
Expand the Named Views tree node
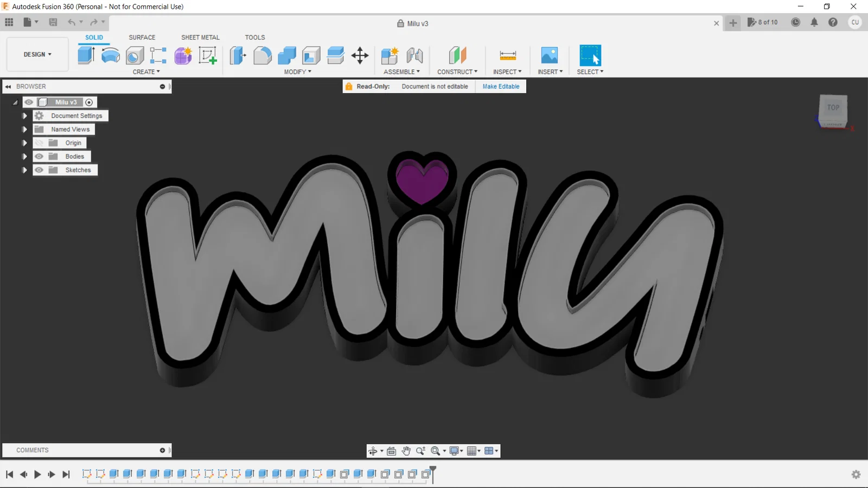tap(24, 129)
